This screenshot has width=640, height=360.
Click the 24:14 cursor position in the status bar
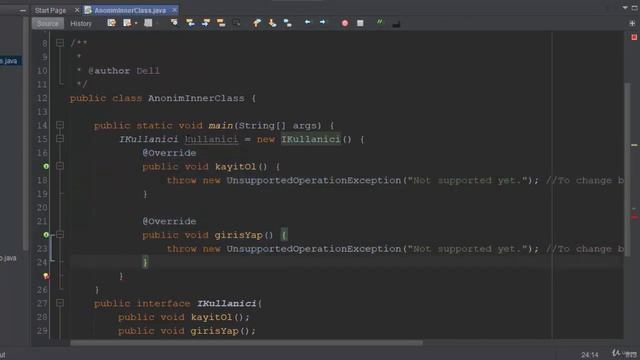pos(589,355)
